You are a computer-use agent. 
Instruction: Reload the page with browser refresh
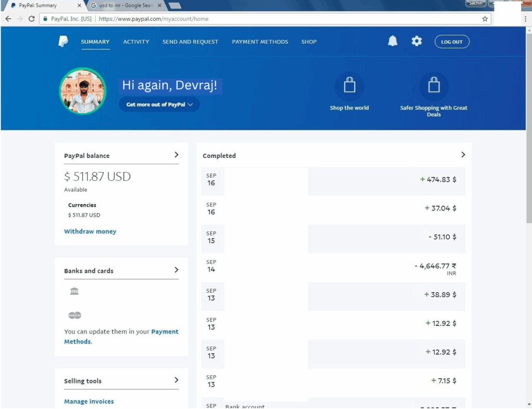[32, 19]
